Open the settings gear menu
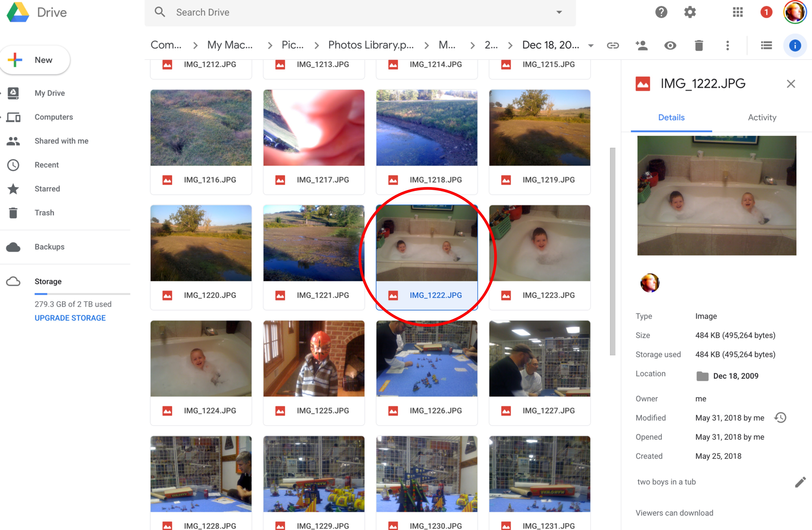 [x=690, y=12]
